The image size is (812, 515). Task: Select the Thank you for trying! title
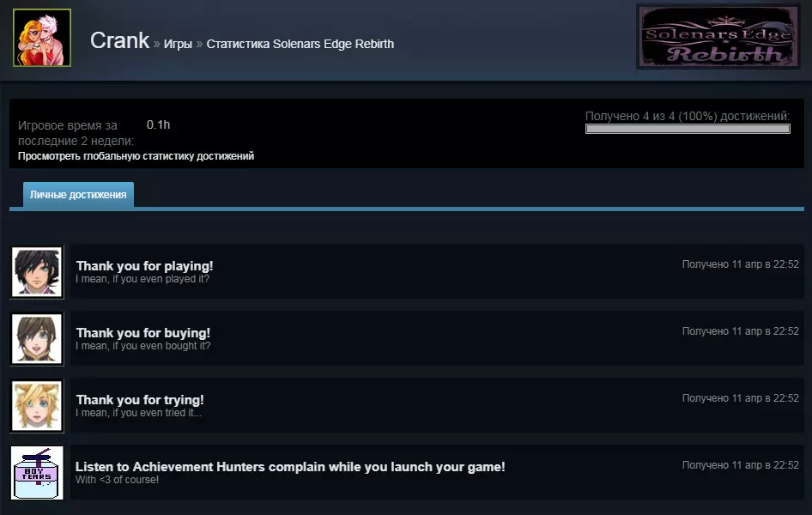pyautogui.click(x=140, y=400)
